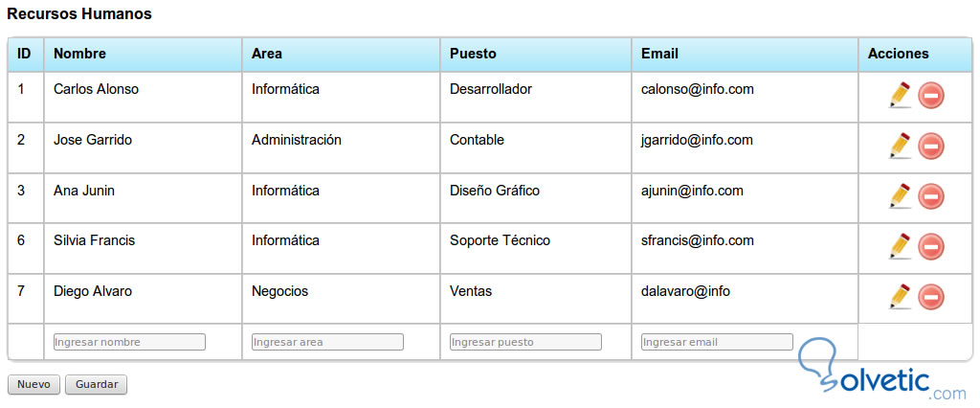Remove the Diego Alvaro row
The height and width of the screenshot is (408, 980).
coord(931,297)
